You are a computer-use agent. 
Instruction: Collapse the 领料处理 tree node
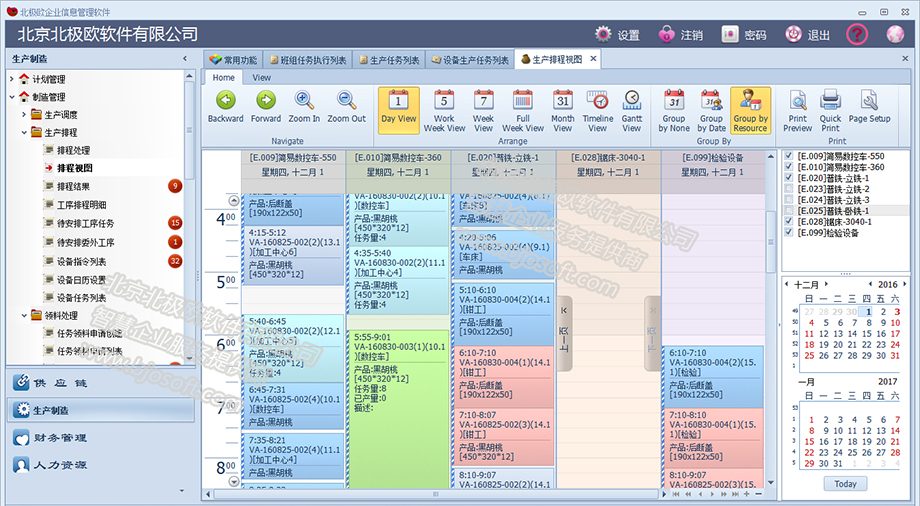click(x=24, y=315)
